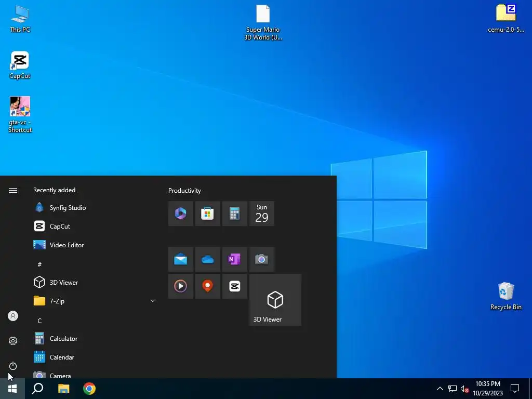Open the Power options button

[13, 366]
